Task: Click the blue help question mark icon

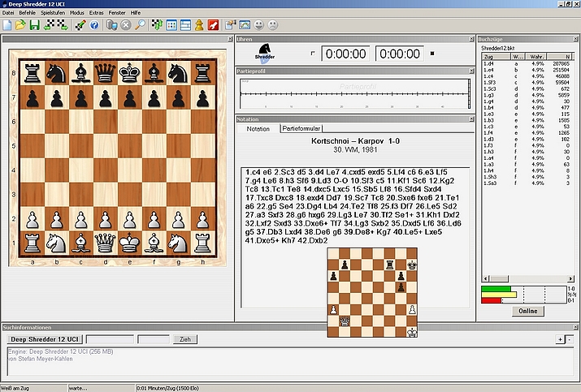Action: pos(94,25)
